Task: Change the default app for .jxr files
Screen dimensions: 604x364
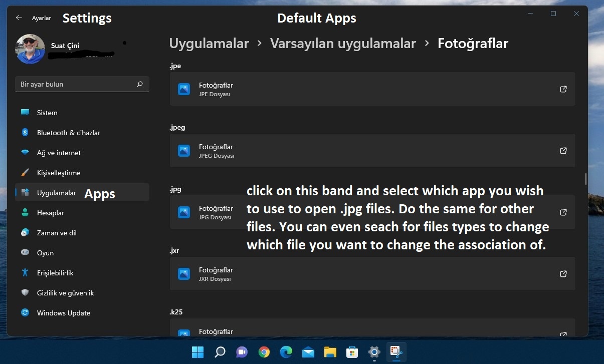Action: tap(372, 274)
